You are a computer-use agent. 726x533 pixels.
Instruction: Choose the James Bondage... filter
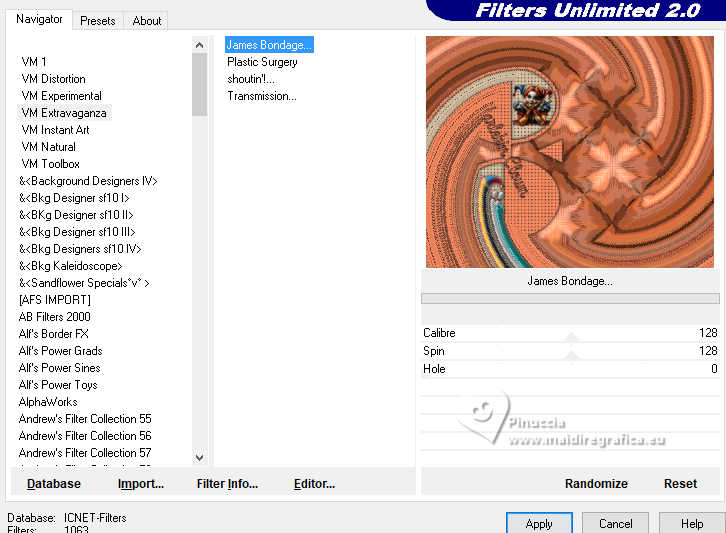(269, 45)
